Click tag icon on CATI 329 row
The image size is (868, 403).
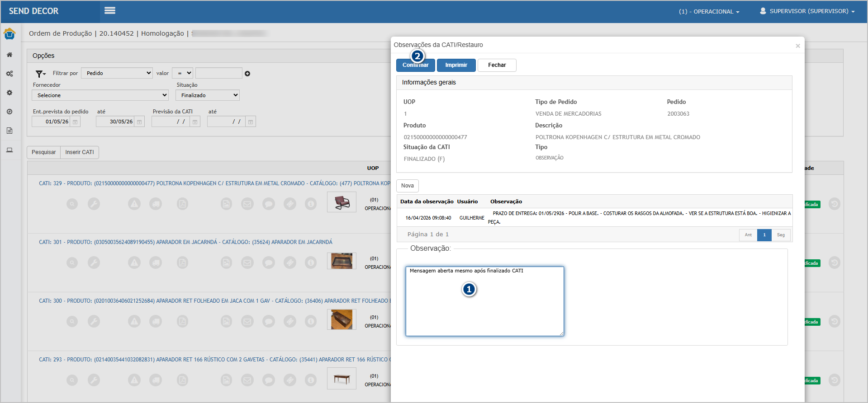pyautogui.click(x=290, y=204)
